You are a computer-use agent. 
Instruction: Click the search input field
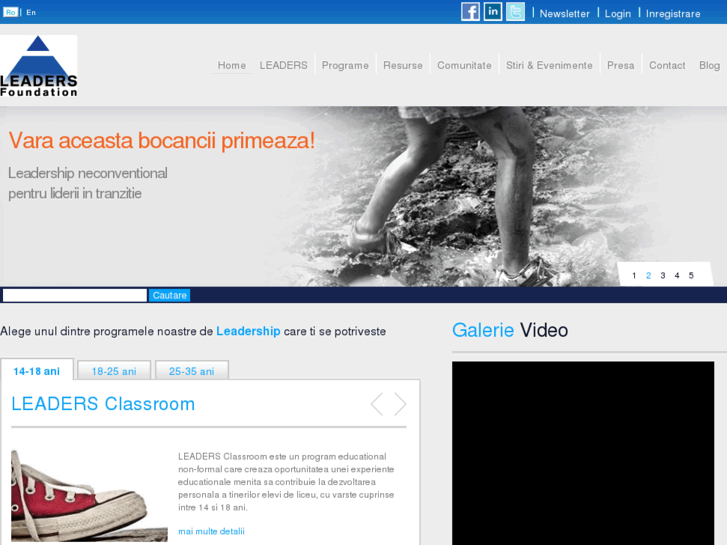point(75,295)
